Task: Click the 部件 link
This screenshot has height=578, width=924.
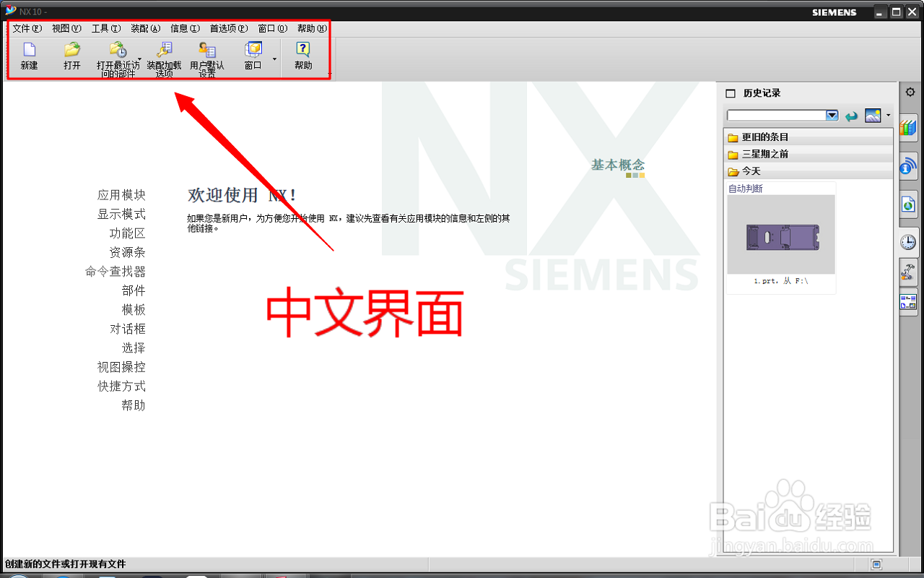Action: (x=134, y=290)
